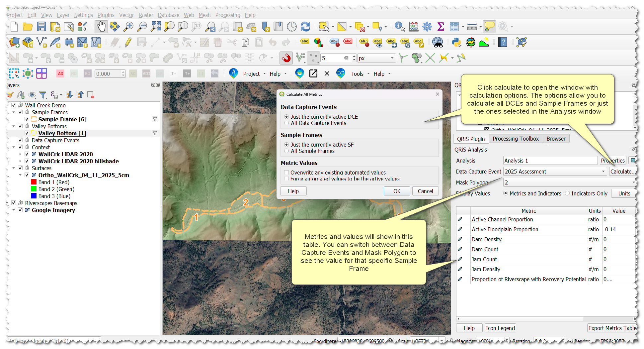Screen dimensions: 644x349
Task: Click the Band 3 (Blue) color swatch
Action: tap(34, 196)
